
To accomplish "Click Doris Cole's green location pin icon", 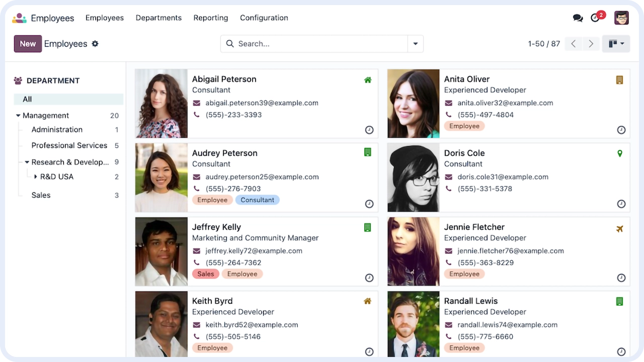I will click(620, 153).
